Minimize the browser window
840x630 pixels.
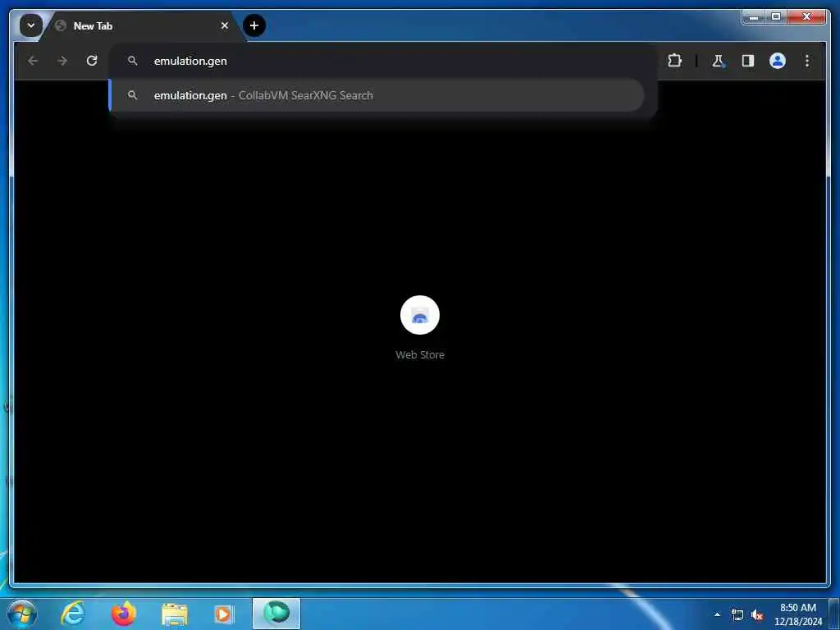pyautogui.click(x=754, y=17)
